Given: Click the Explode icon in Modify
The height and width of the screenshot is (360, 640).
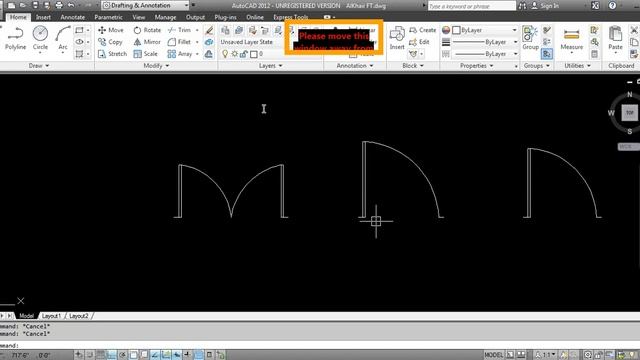Looking at the screenshot, I should tap(209, 42).
